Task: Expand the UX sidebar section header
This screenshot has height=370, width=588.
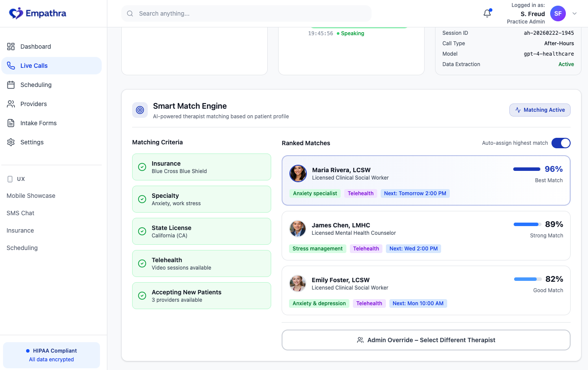Action: tap(21, 179)
